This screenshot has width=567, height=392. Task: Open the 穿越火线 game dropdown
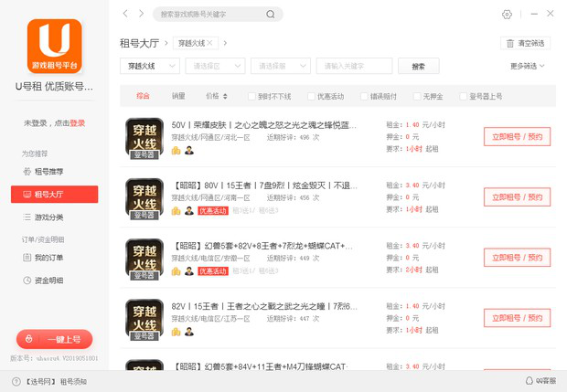point(149,66)
